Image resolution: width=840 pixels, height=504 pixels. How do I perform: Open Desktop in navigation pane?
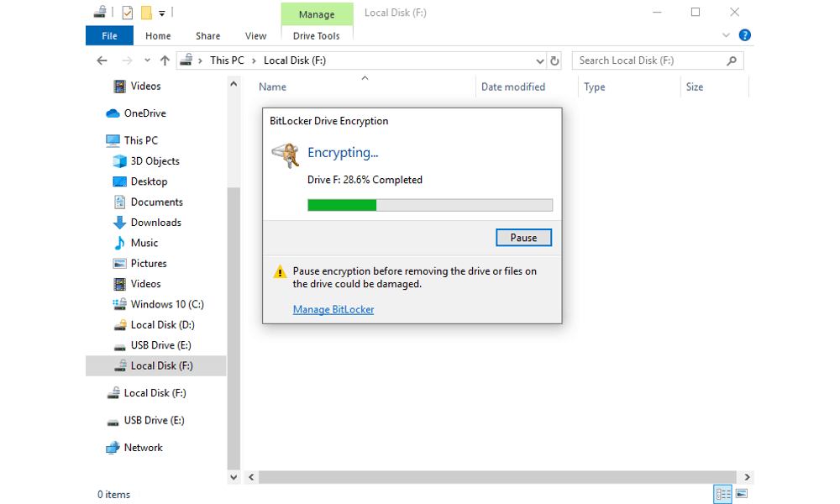149,181
